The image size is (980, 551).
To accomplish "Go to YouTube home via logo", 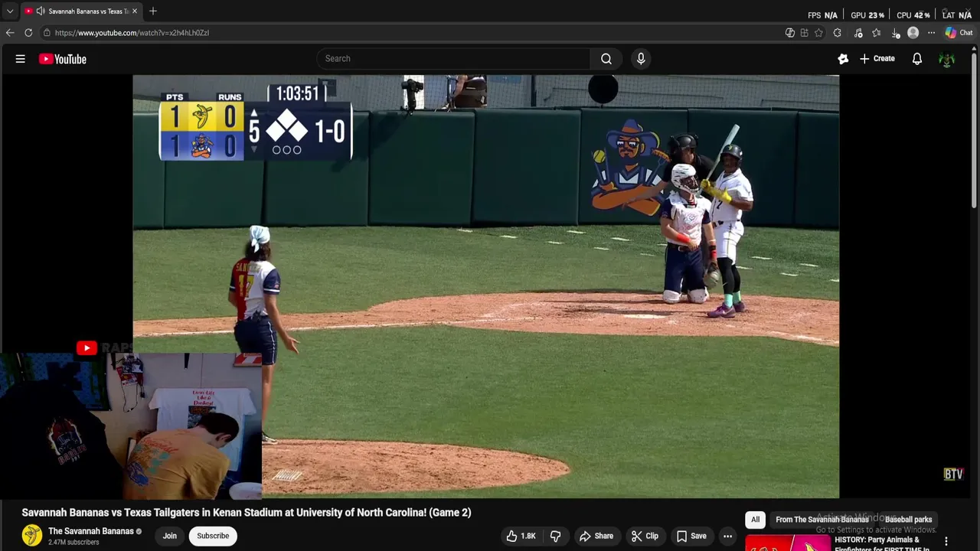I will (x=63, y=59).
